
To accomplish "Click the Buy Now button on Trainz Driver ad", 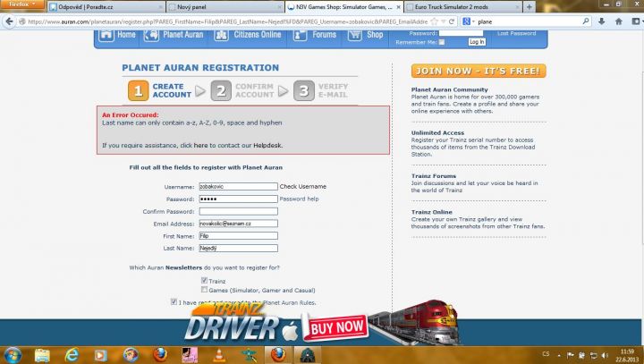I will point(336,327).
